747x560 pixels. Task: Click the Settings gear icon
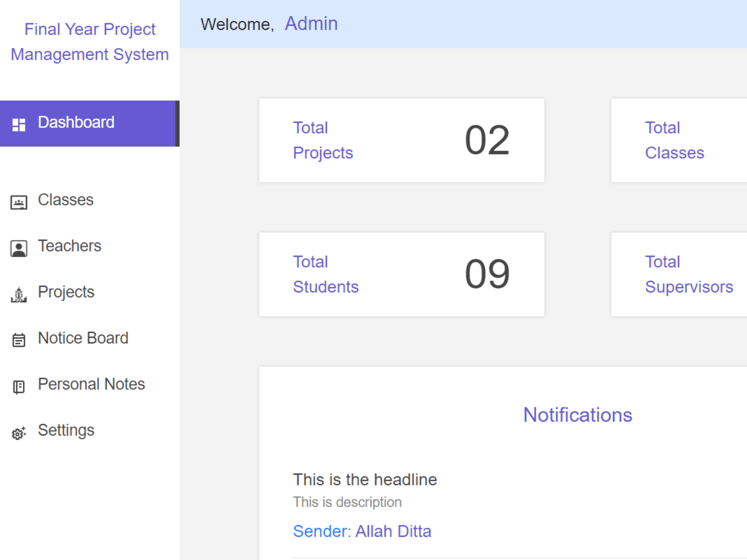pyautogui.click(x=19, y=433)
